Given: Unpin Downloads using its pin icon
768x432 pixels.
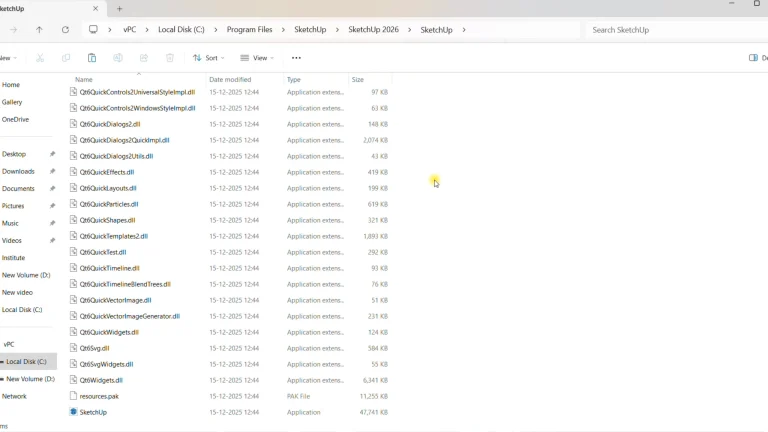Looking at the screenshot, I should click(52, 171).
